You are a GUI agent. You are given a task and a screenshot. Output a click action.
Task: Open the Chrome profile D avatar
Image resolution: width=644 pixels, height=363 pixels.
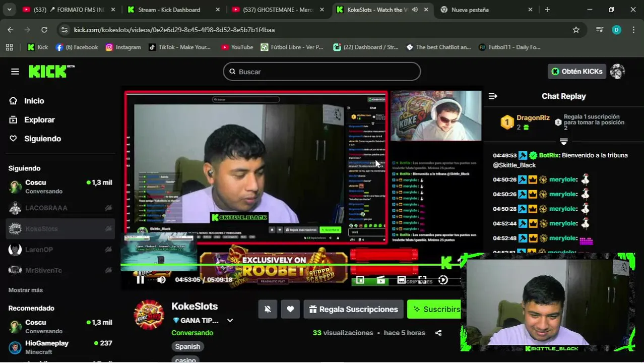616,30
